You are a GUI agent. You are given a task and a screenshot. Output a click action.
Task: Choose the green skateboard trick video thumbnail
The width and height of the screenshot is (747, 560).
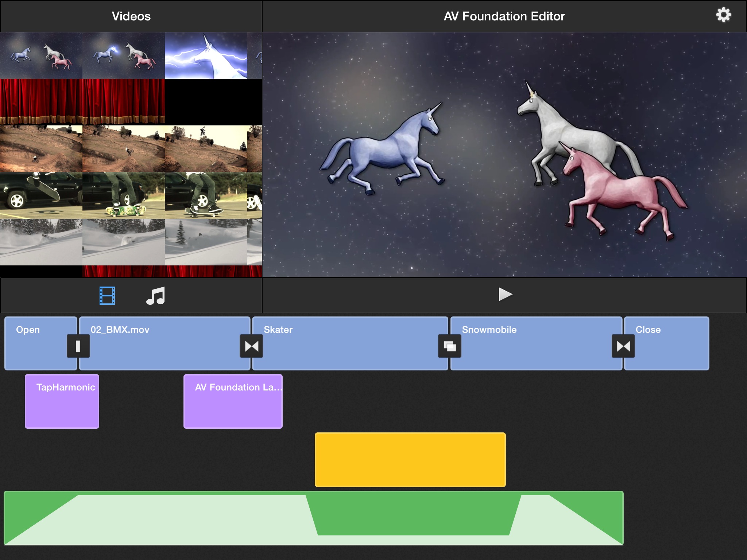coord(124,195)
